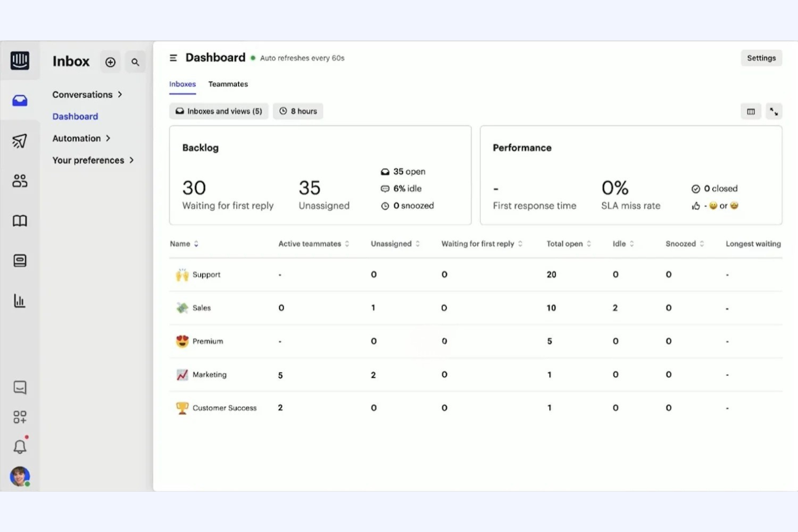798x532 pixels.
Task: Open the Settings button
Action: click(x=761, y=58)
